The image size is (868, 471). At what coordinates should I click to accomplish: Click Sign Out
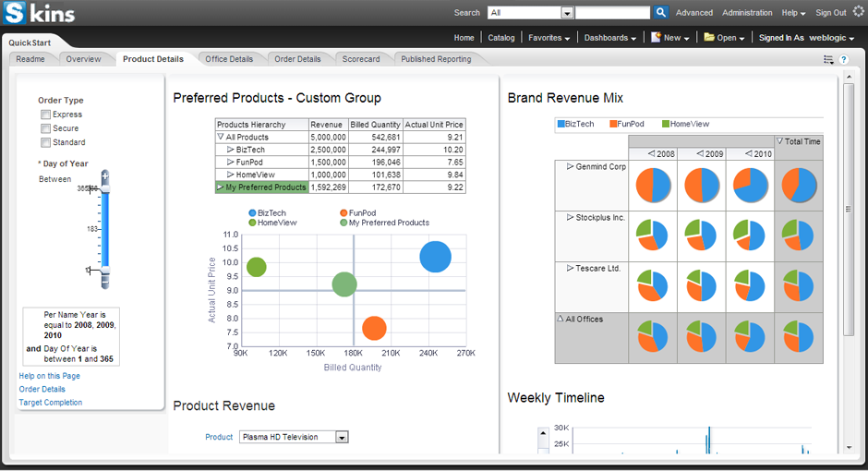831,13
